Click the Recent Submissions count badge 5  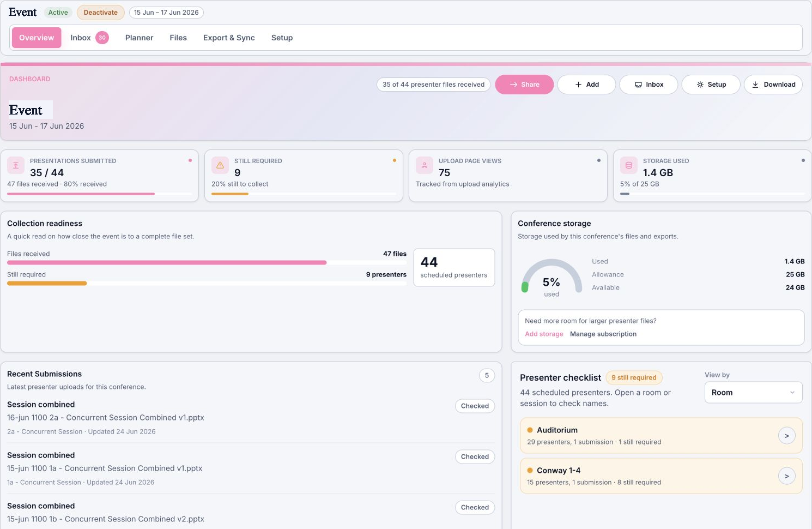coord(487,375)
